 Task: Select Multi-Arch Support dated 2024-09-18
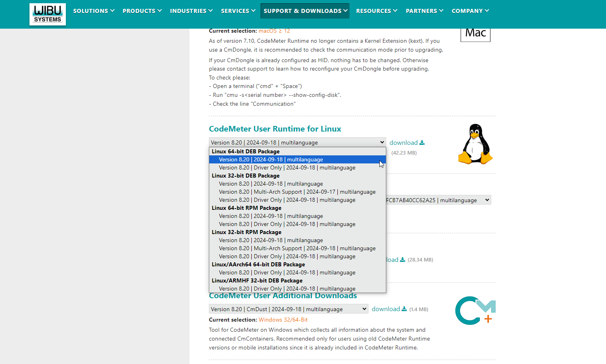297,248
